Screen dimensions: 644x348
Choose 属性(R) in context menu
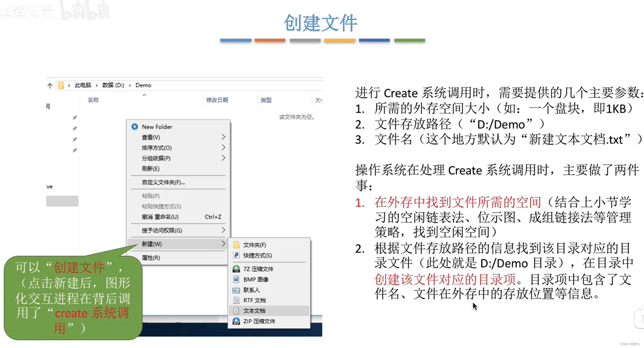pos(178,258)
